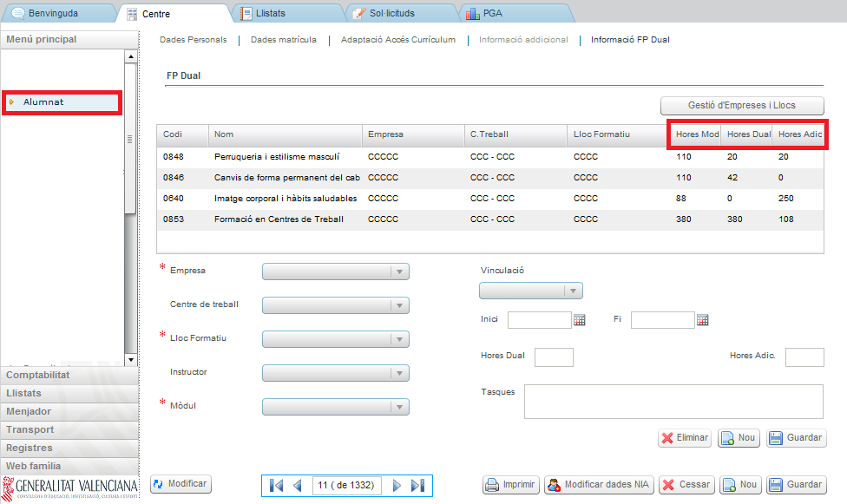This screenshot has width=847, height=504.
Task: Click the Imprimir printer button
Action: coord(511,485)
